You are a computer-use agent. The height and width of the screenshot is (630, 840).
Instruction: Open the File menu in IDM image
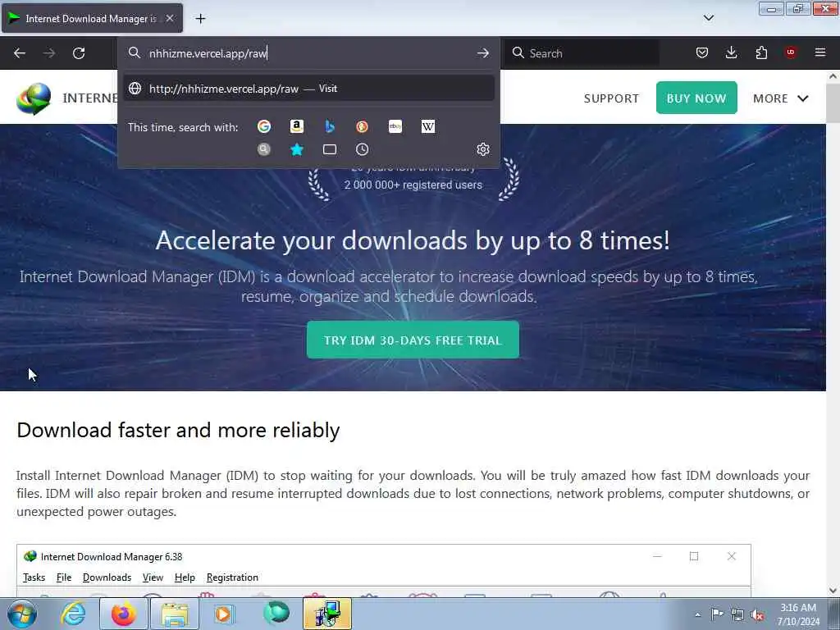coord(64,577)
